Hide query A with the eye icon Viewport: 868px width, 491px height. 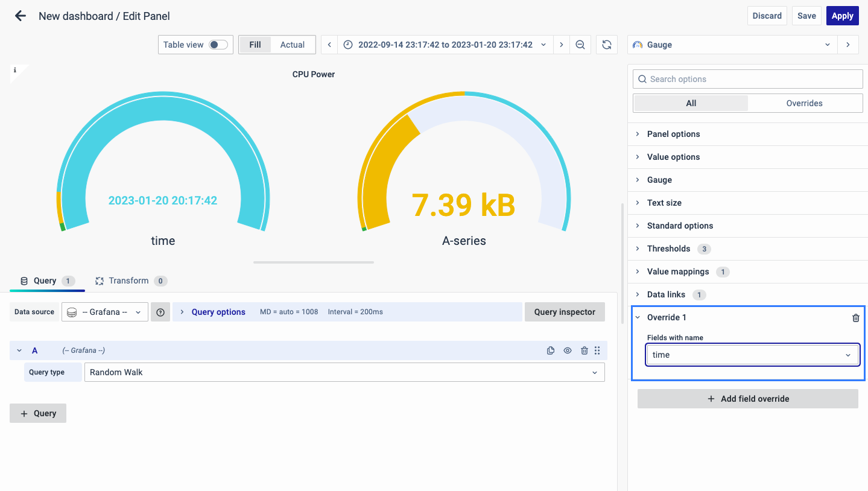(x=567, y=350)
